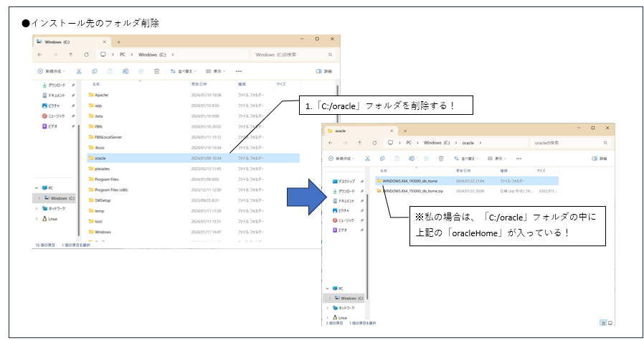The width and height of the screenshot is (644, 341).
Task: Add new tab in oracle window
Action: (x=405, y=131)
